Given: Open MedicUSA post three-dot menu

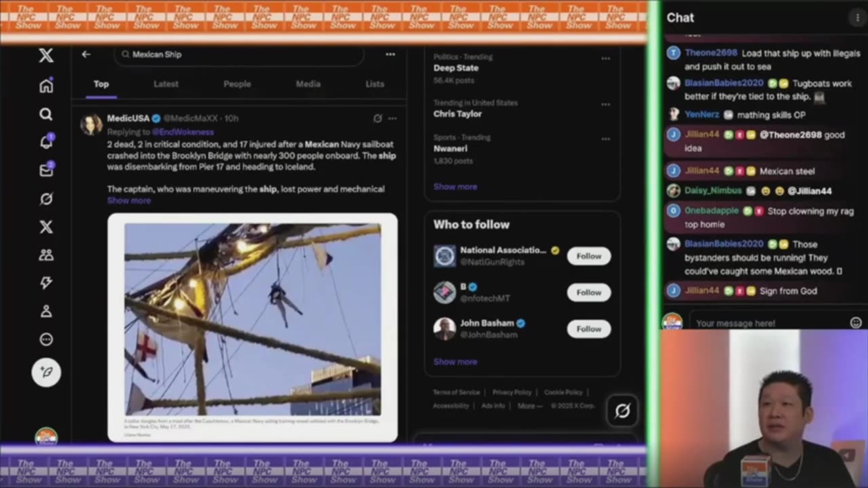Looking at the screenshot, I should (393, 118).
